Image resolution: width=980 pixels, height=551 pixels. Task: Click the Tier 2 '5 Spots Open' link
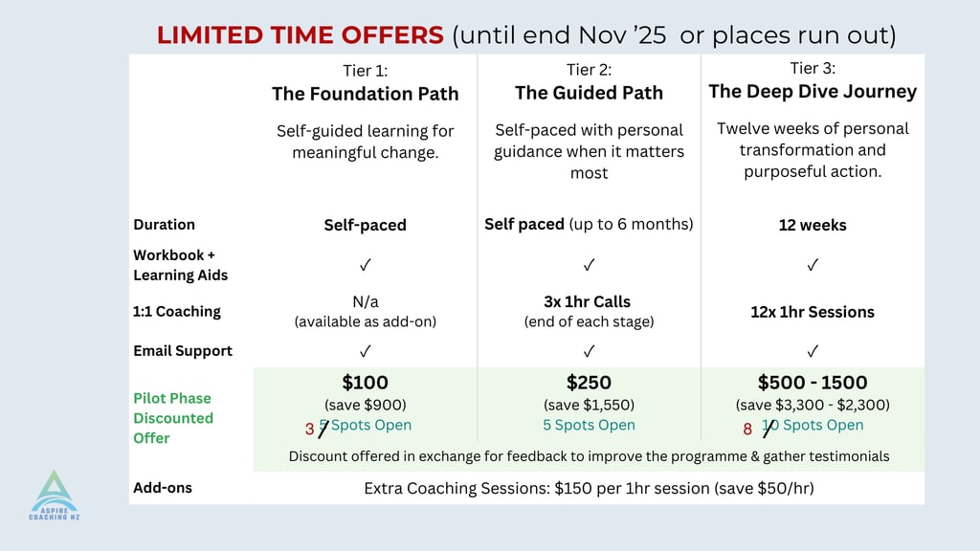click(589, 425)
